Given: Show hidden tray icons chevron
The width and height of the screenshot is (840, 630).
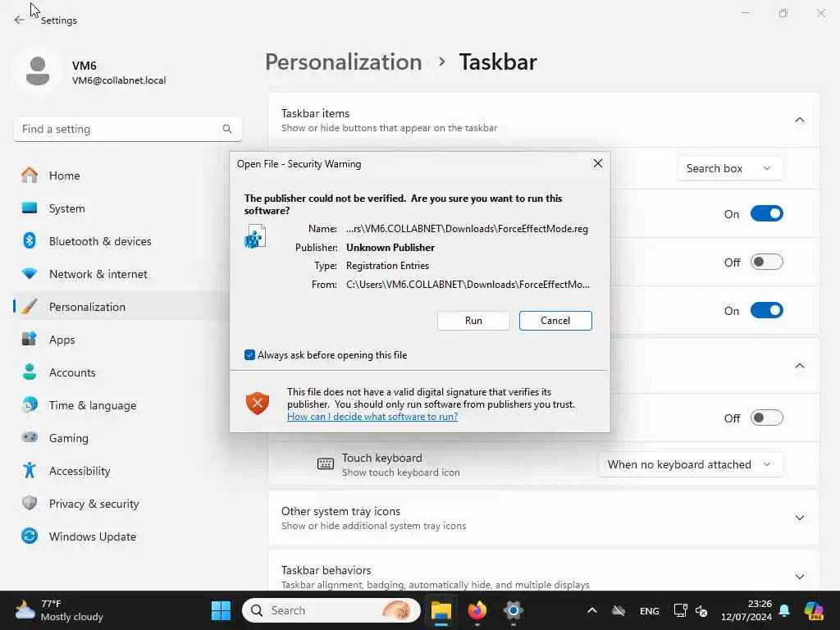Looking at the screenshot, I should (x=592, y=610).
